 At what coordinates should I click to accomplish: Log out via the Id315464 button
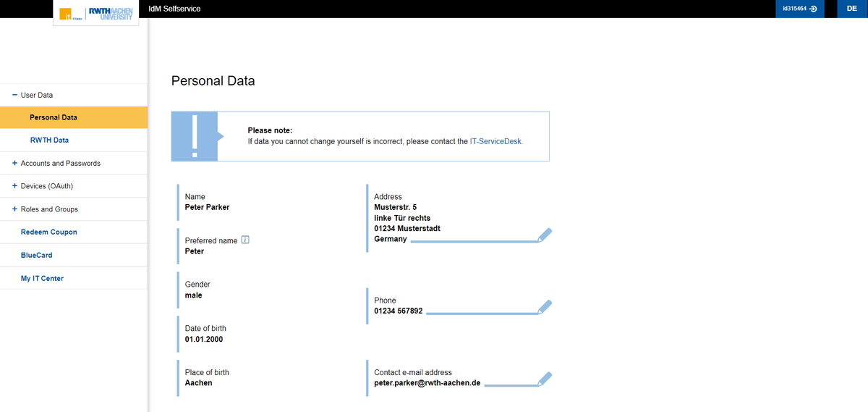[x=799, y=9]
